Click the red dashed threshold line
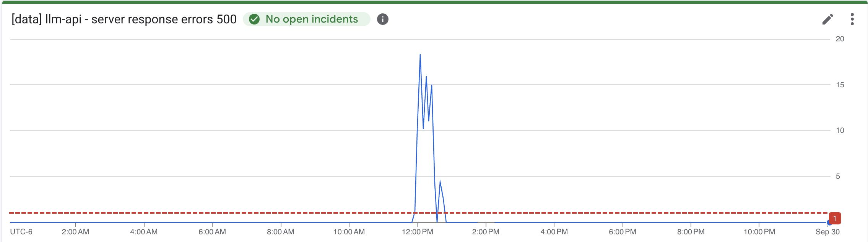Image resolution: width=868 pixels, height=242 pixels. (x=229, y=213)
